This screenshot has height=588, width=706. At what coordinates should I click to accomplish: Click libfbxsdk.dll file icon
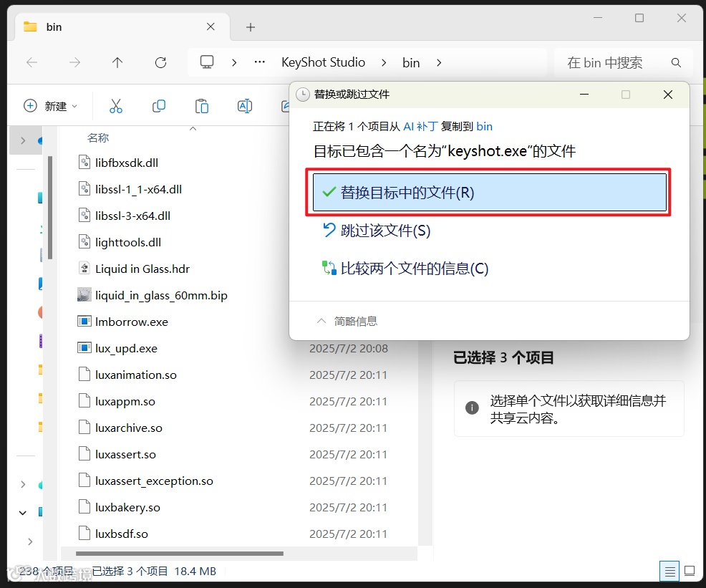tap(84, 162)
